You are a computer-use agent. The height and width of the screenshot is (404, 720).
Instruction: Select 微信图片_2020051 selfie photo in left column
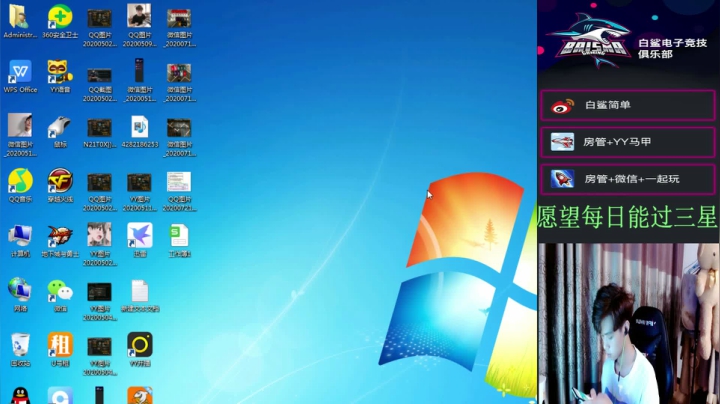pos(20,135)
